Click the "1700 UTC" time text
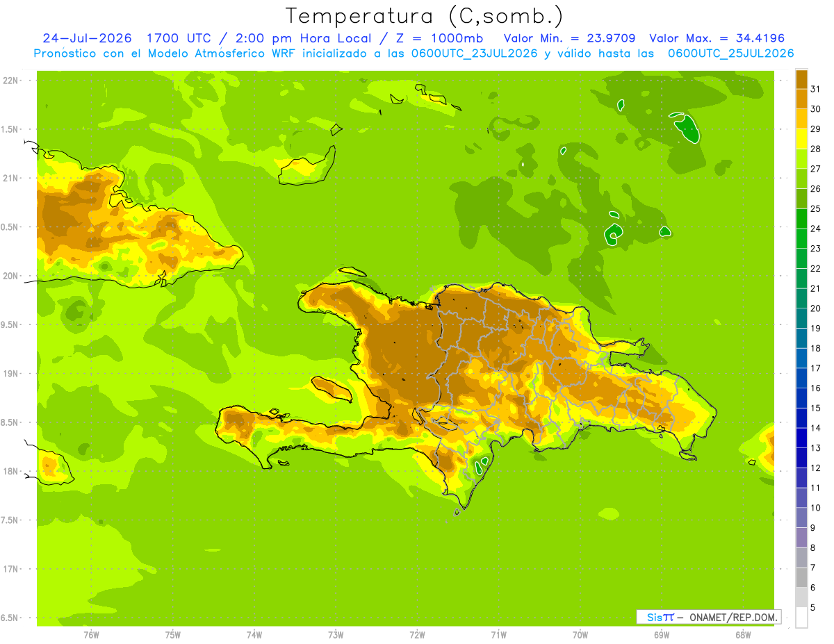This screenshot has width=834, height=644. click(179, 38)
